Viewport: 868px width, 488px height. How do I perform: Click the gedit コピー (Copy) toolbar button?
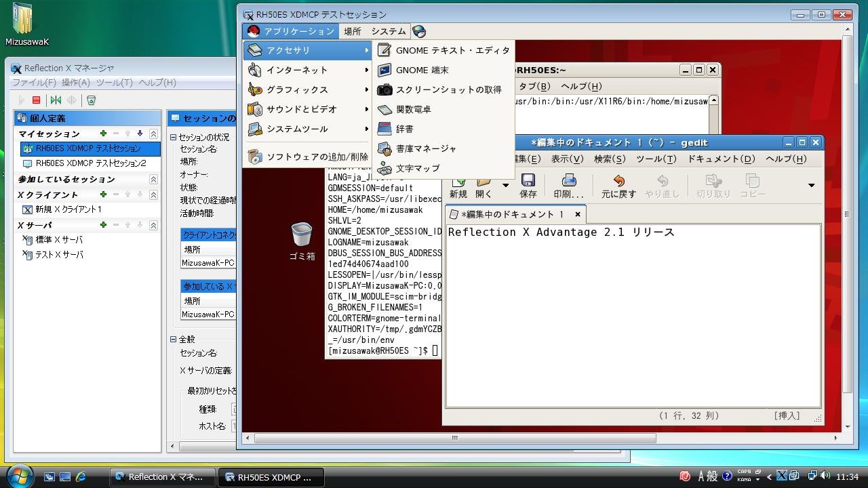[x=753, y=186]
